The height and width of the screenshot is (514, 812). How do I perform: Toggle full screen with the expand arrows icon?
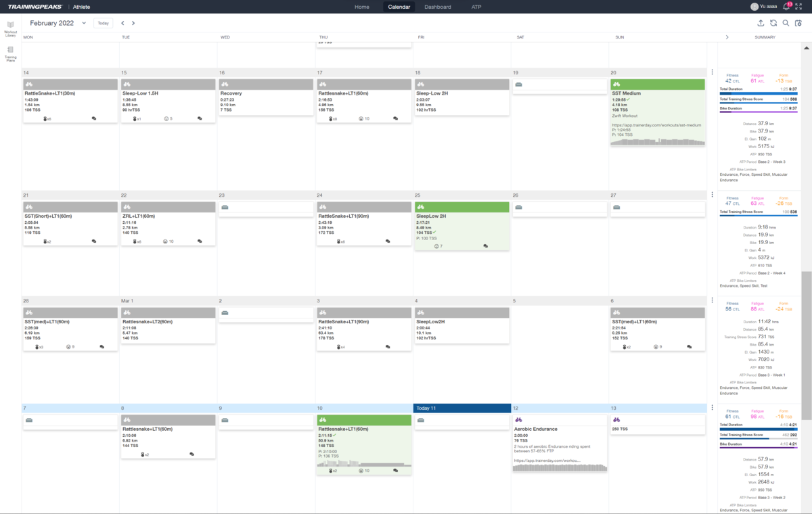click(799, 7)
